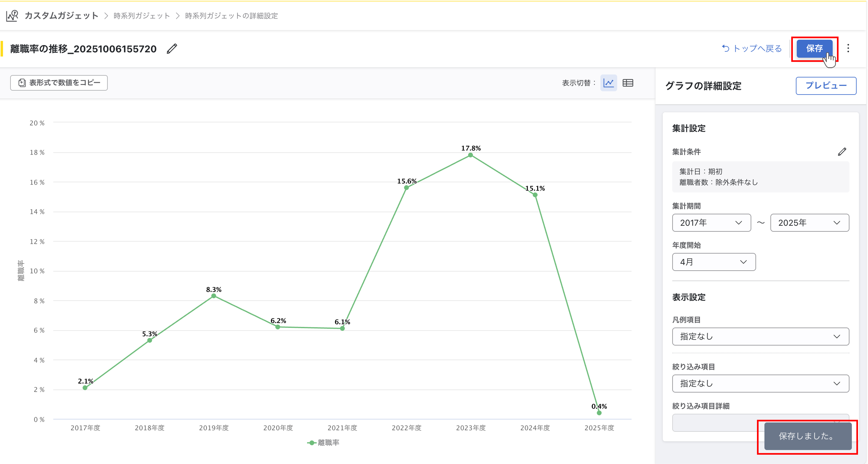Switch to line graph view
868x464 pixels.
608,83
